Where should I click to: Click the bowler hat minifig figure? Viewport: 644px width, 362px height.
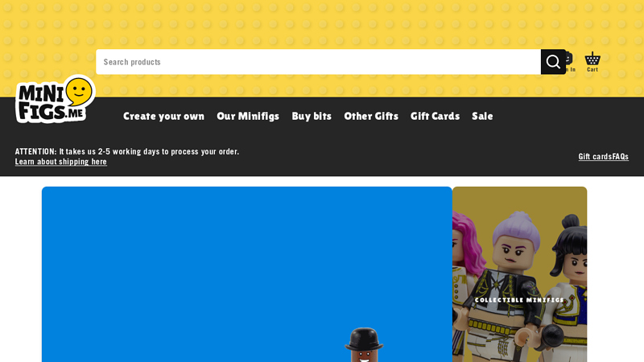pos(364,345)
